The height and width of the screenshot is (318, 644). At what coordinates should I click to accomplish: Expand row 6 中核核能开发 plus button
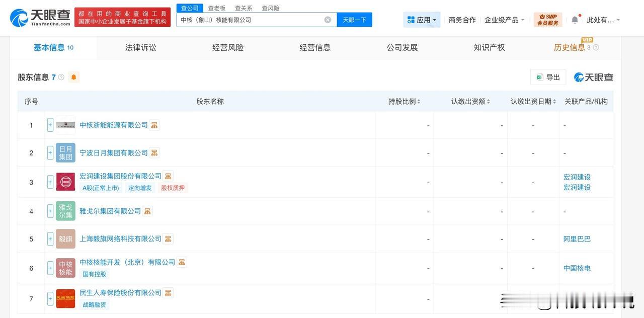(x=50, y=268)
